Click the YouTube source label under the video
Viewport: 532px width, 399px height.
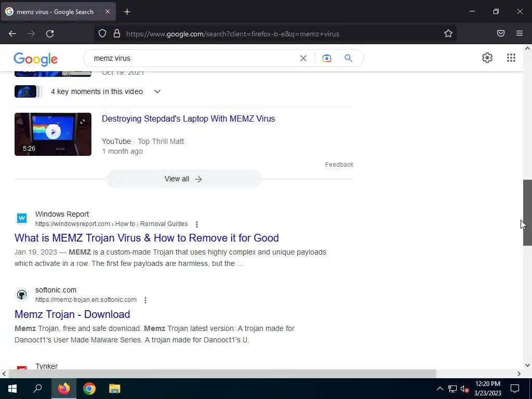(116, 141)
